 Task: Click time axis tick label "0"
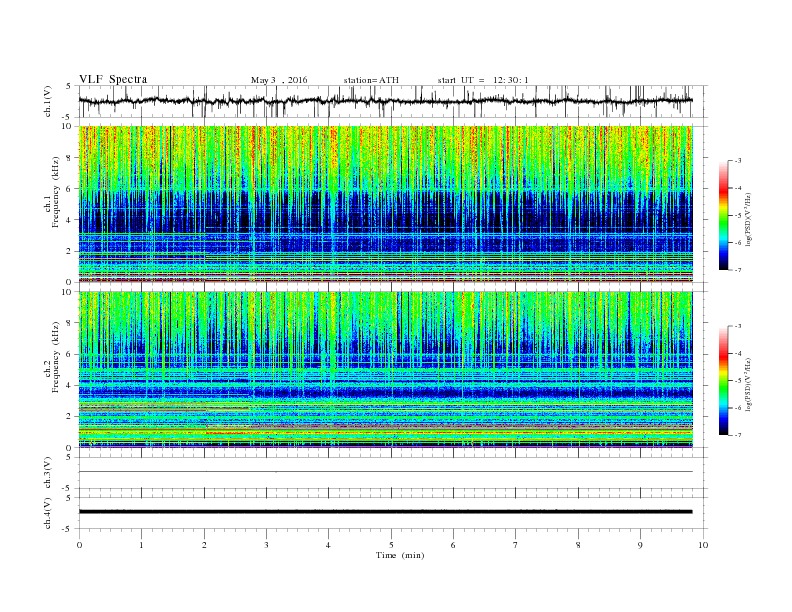(x=79, y=545)
